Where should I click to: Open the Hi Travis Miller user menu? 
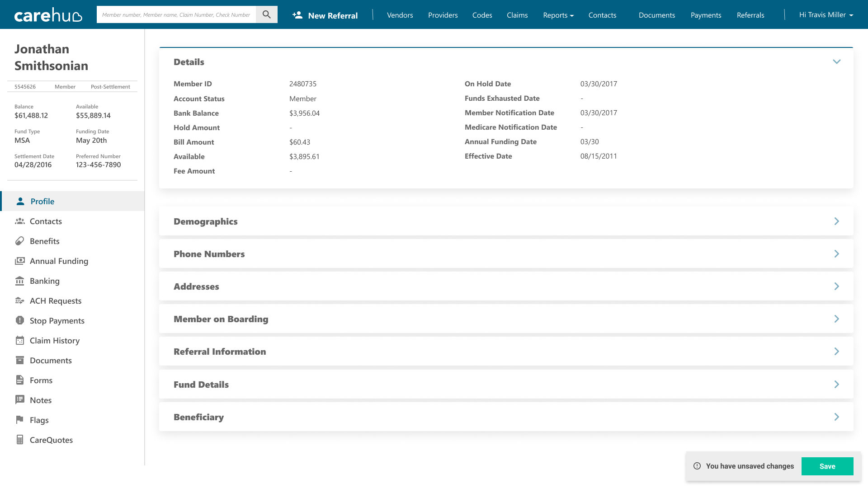coord(826,15)
